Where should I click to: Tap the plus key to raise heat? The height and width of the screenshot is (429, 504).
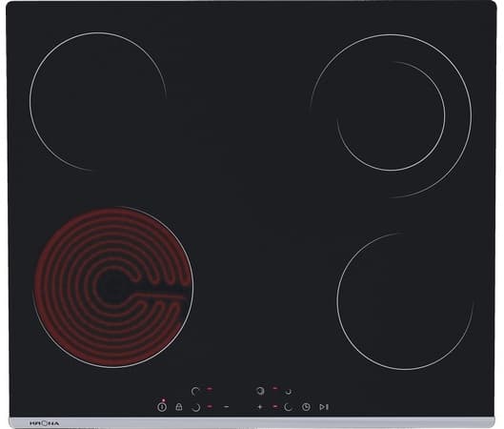[x=260, y=407]
